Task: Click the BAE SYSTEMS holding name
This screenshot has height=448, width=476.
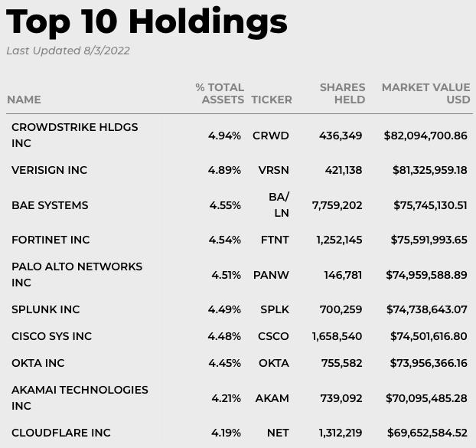Action: [50, 205]
